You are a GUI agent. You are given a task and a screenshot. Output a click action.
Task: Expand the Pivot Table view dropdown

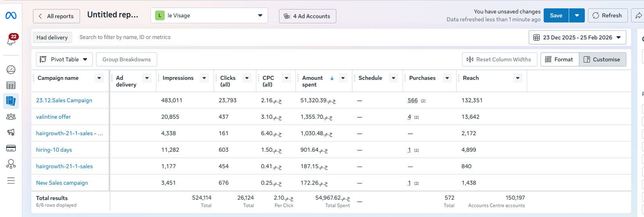[x=64, y=59]
